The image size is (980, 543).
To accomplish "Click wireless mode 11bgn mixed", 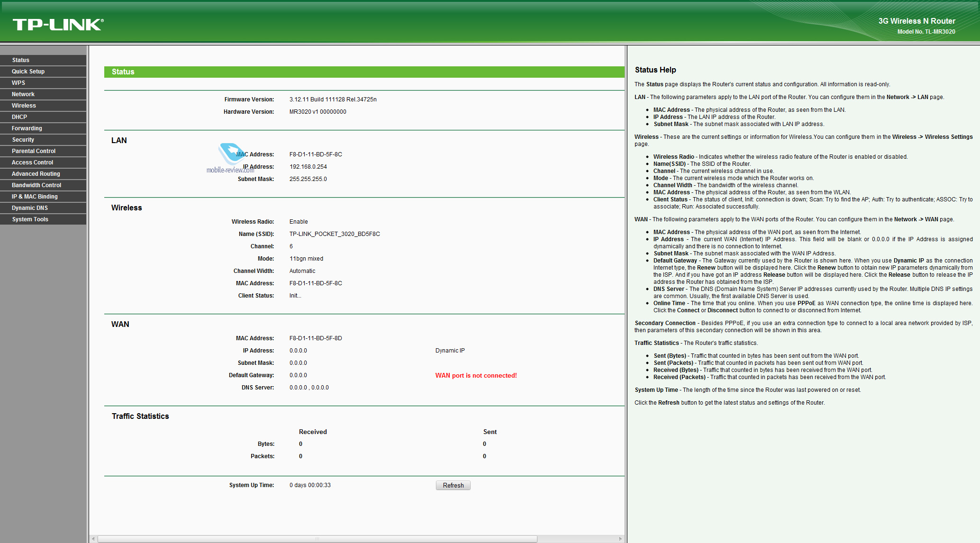I will coord(306,259).
